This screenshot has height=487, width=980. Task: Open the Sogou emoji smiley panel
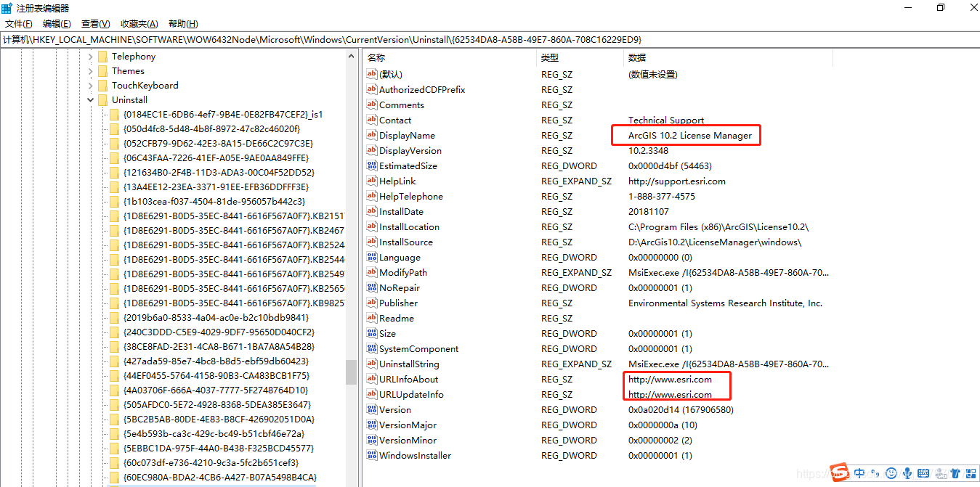[x=891, y=473]
